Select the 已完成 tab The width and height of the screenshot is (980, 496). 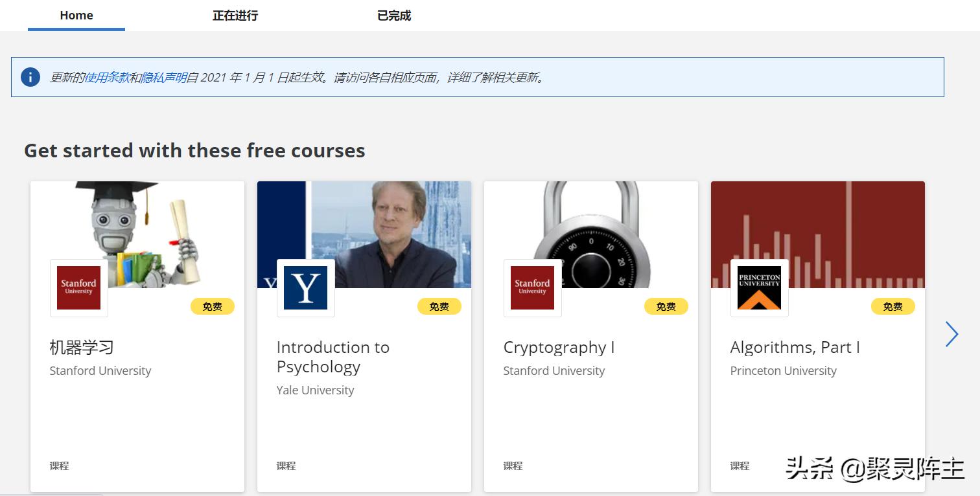tap(394, 16)
